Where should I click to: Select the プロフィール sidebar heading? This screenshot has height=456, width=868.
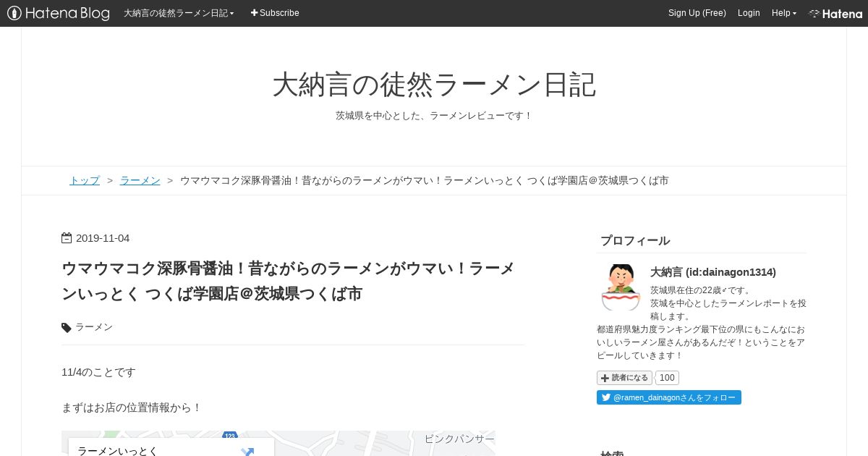[x=635, y=241]
